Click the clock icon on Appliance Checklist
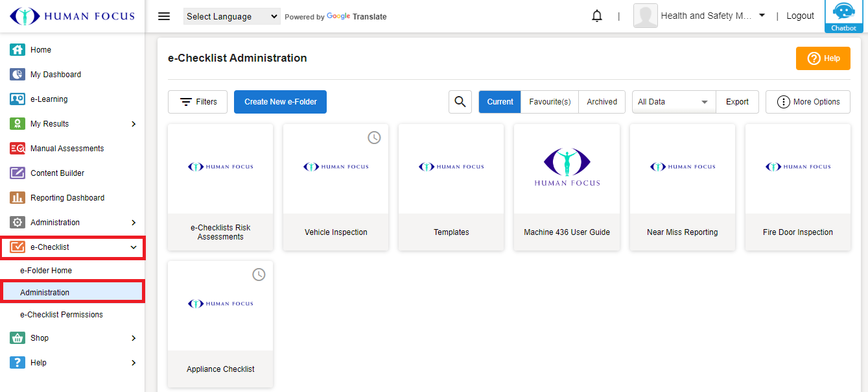This screenshot has width=868, height=392. [x=259, y=275]
